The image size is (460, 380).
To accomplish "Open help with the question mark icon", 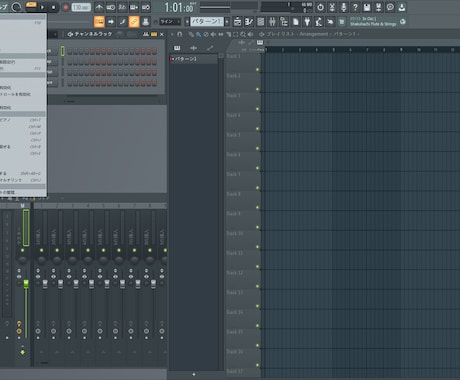I will point(355,7).
